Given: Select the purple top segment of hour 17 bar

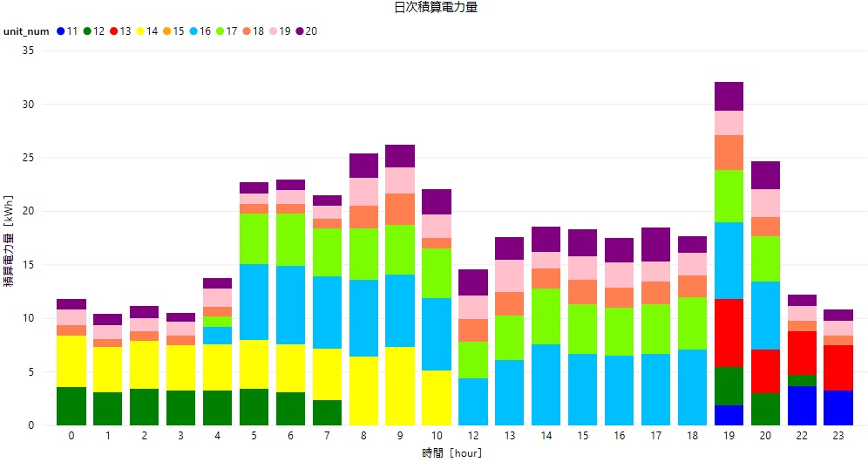Looking at the screenshot, I should [656, 245].
